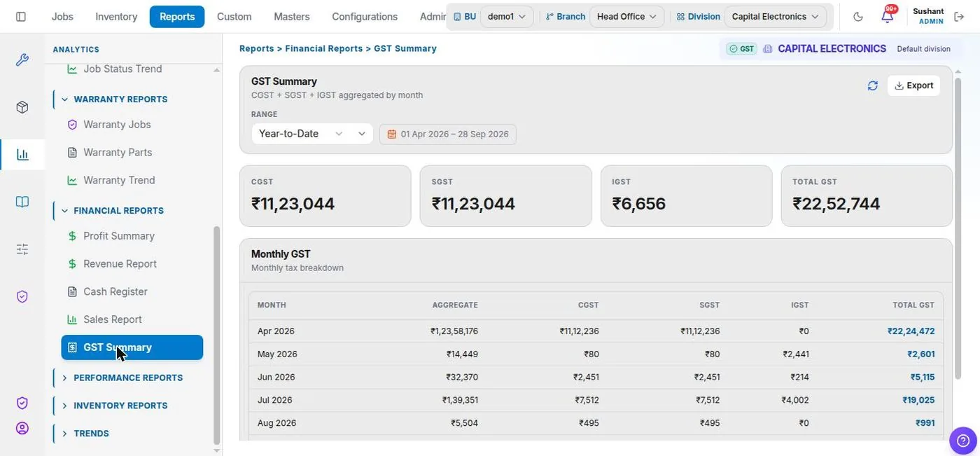980x456 pixels.
Task: Click total GST ₹19,025 for Jul 2026
Action: coord(918,401)
